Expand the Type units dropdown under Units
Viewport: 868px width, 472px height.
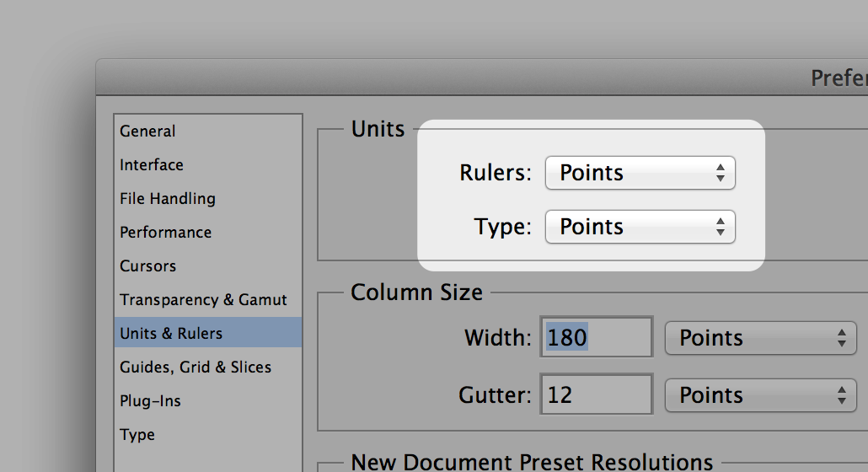pos(640,227)
